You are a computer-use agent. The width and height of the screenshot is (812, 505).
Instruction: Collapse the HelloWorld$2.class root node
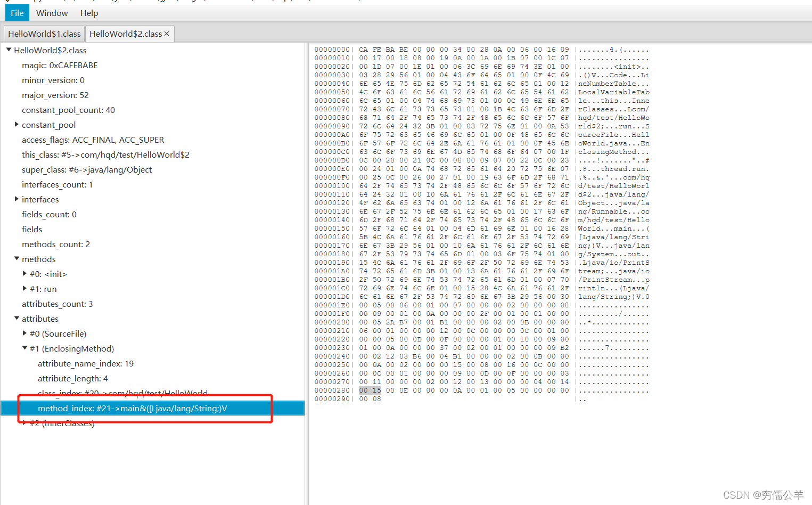point(9,50)
